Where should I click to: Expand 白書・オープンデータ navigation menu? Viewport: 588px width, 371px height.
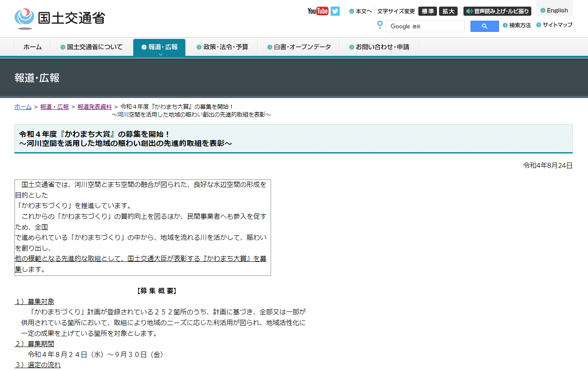pos(299,47)
